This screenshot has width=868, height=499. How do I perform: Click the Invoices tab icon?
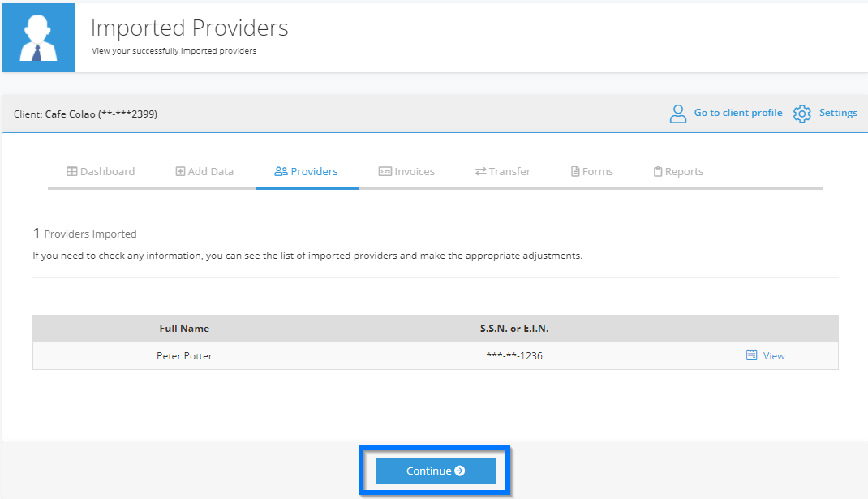pyautogui.click(x=385, y=171)
